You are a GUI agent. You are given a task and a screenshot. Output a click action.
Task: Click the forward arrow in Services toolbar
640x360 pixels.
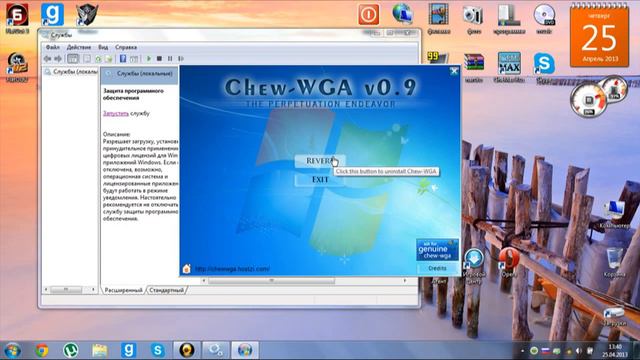tap(58, 59)
